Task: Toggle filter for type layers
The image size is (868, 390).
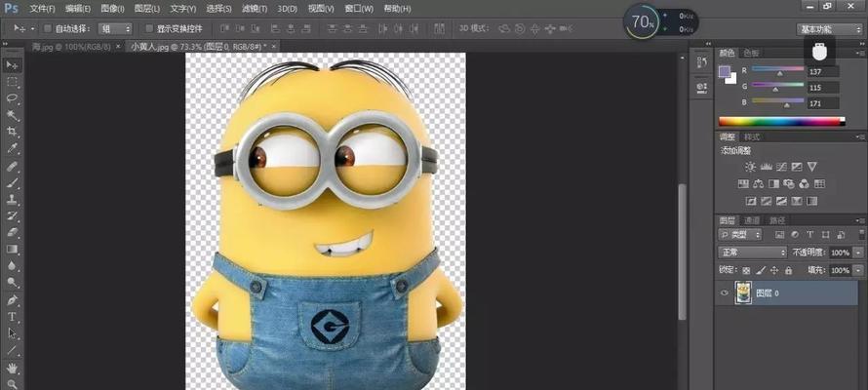Action: pos(810,235)
